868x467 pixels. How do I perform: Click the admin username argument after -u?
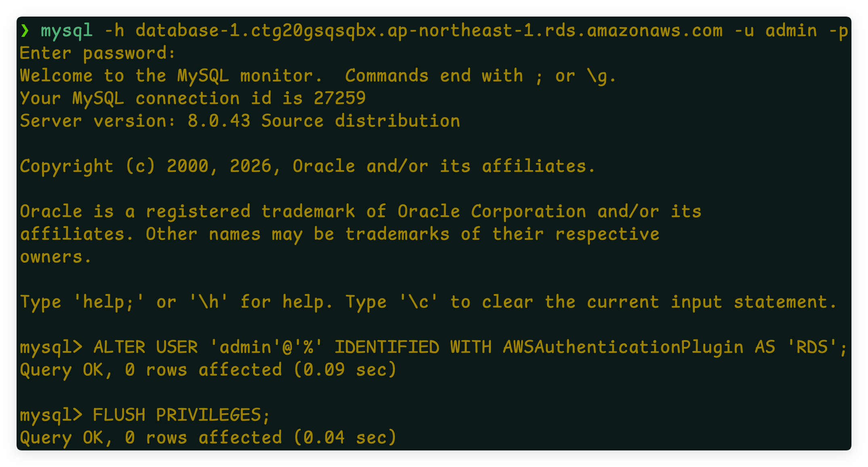click(x=791, y=31)
